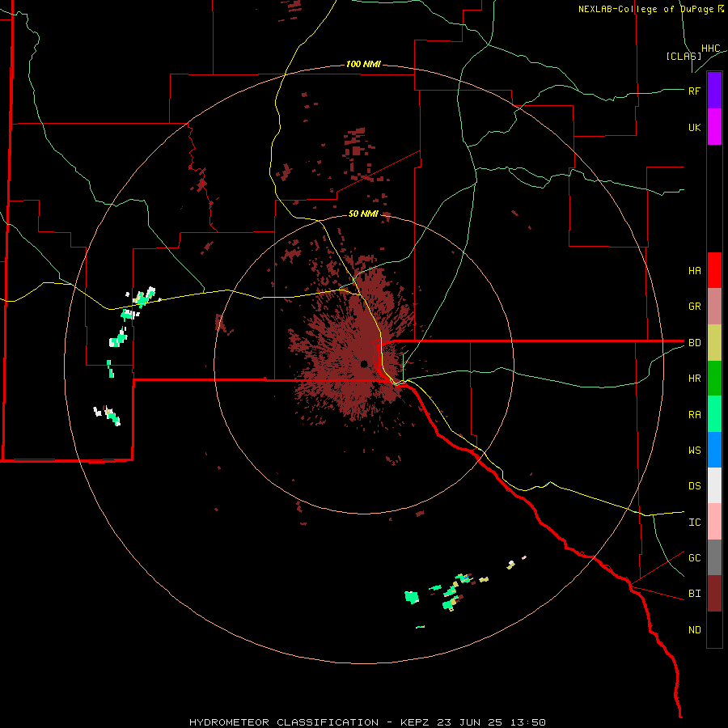Click the DS legend label
This screenshot has width=728, height=728.
(694, 486)
